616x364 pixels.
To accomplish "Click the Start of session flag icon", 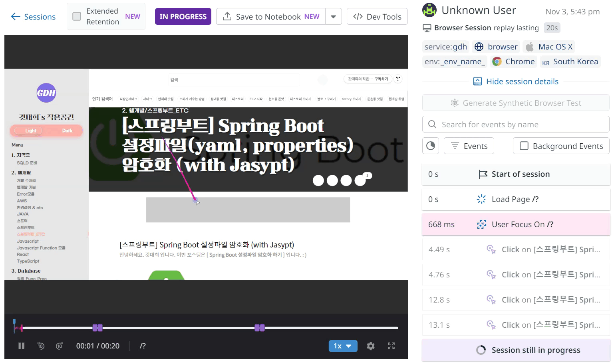I will coord(483,174).
